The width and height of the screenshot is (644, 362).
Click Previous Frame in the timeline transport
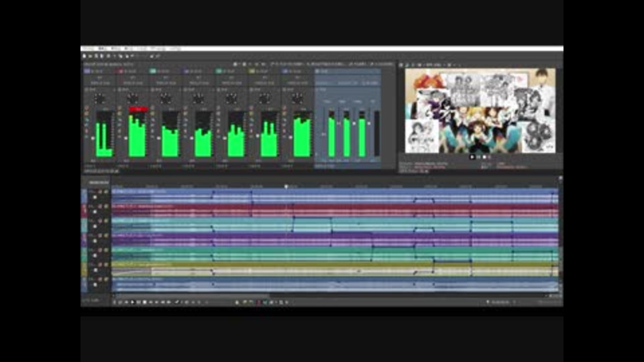coord(162,302)
